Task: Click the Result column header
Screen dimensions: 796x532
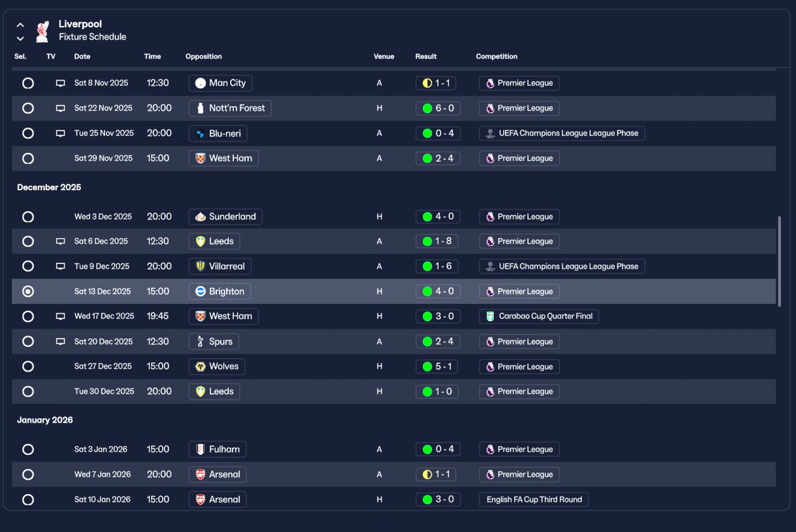Action: tap(426, 57)
